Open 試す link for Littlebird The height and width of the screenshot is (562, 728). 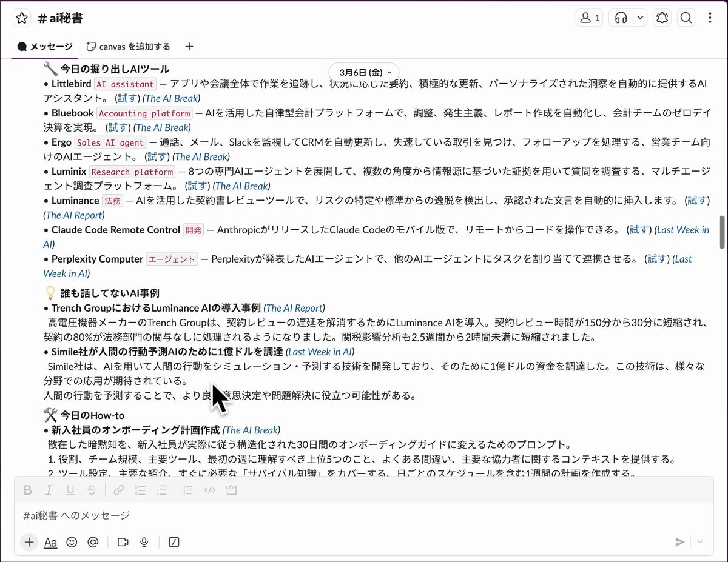pos(127,98)
